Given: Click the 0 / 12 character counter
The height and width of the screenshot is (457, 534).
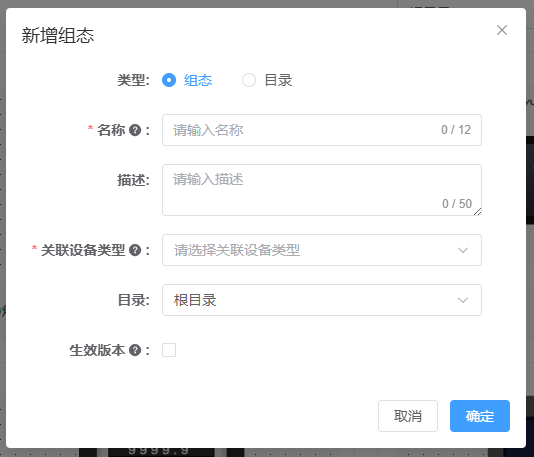Looking at the screenshot, I should 456,130.
